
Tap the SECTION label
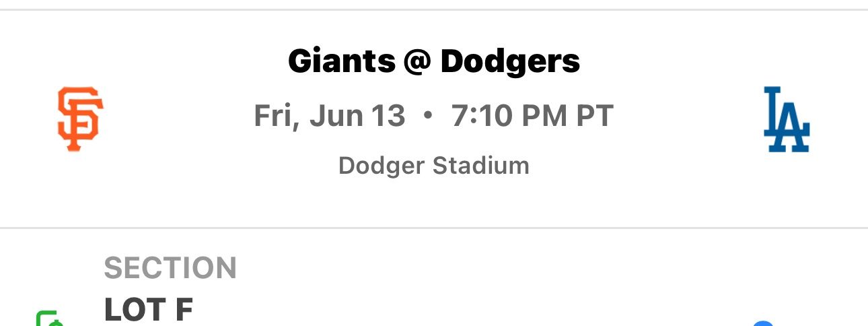coord(170,268)
